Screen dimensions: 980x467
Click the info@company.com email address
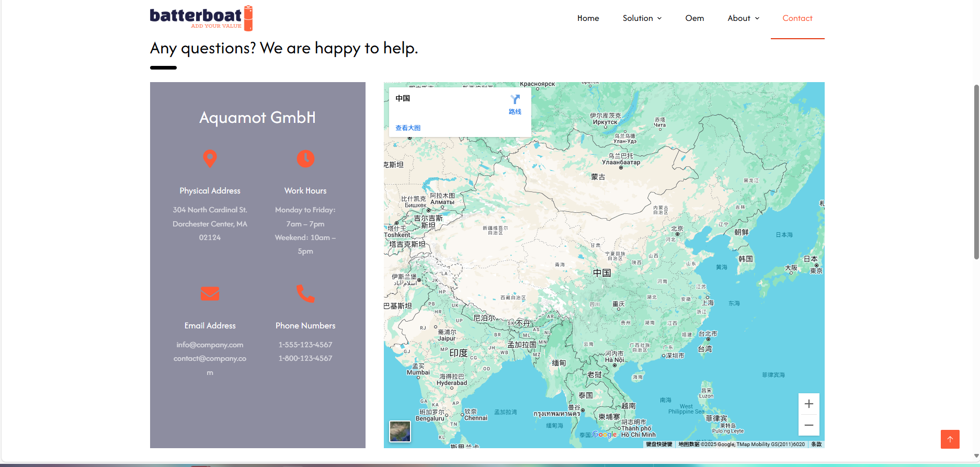[x=210, y=345]
